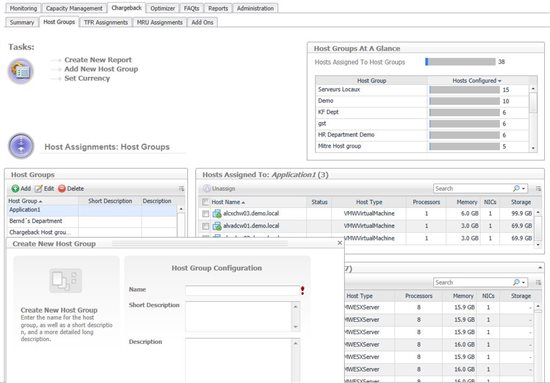Click the gst host group row
550x383 pixels.
(x=422, y=123)
